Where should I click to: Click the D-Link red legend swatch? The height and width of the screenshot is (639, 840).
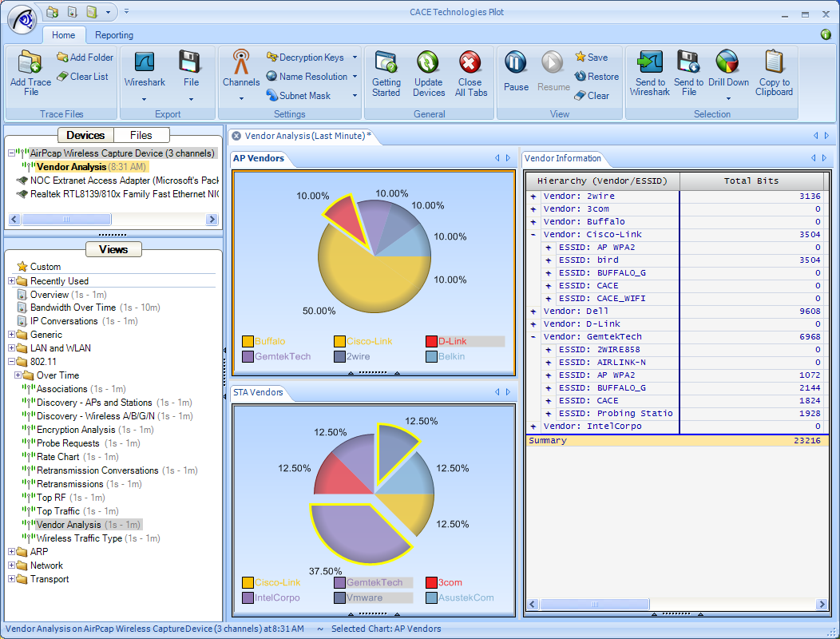(431, 342)
